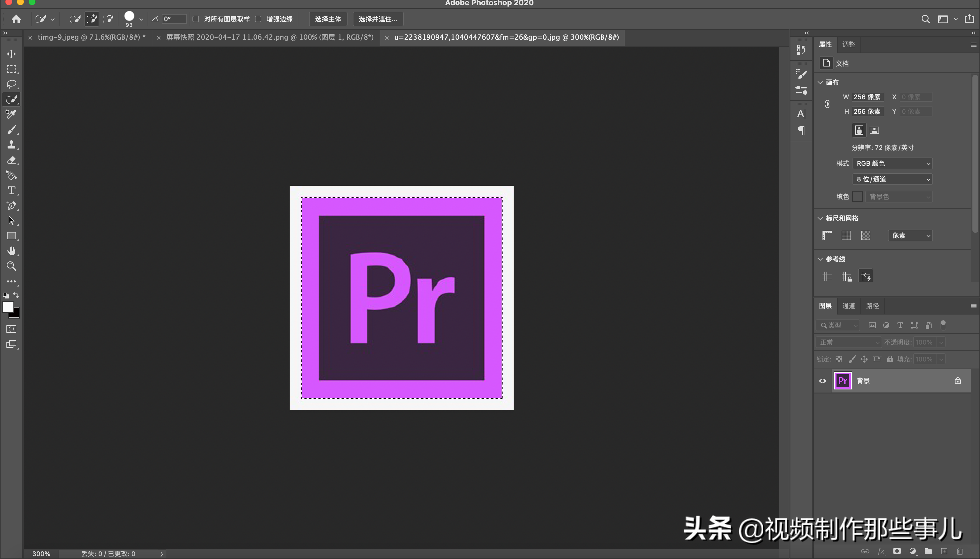Select the Path Selection tool

11,221
